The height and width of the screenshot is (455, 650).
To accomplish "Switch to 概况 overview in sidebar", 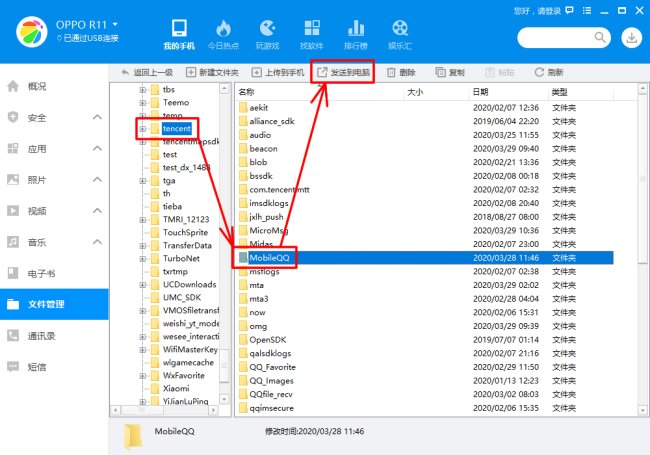I will (37, 87).
